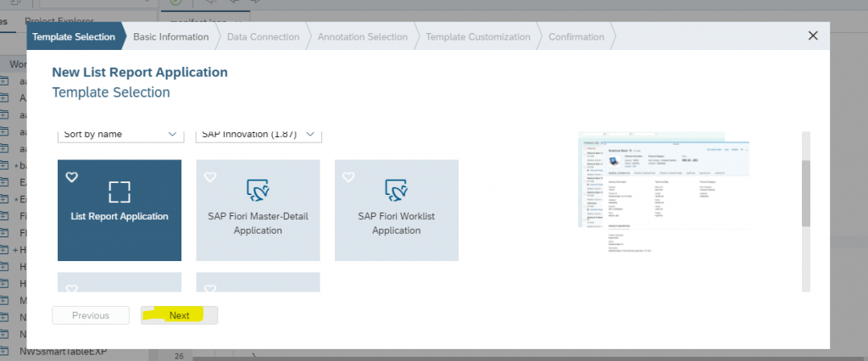Open the SAP Innovation (1.87) version dropdown
The height and width of the screenshot is (361, 868).
(259, 135)
